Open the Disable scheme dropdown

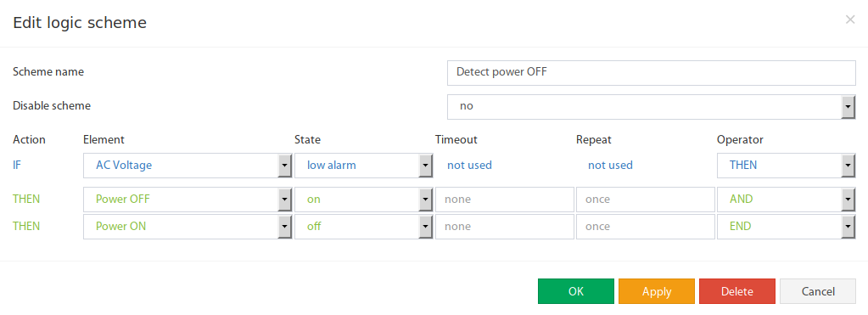click(x=652, y=107)
